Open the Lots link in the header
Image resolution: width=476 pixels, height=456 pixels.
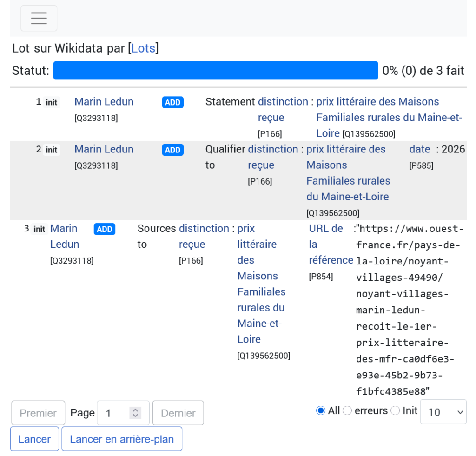pos(143,48)
